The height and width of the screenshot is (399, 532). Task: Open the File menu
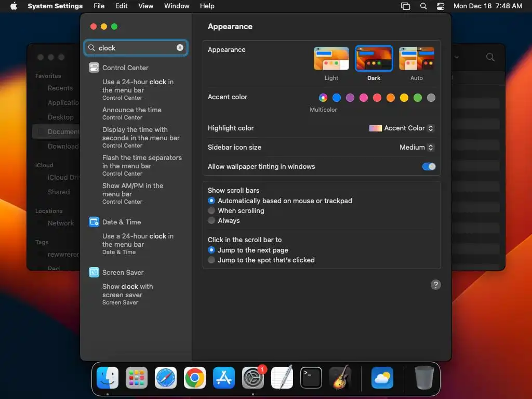(x=99, y=6)
